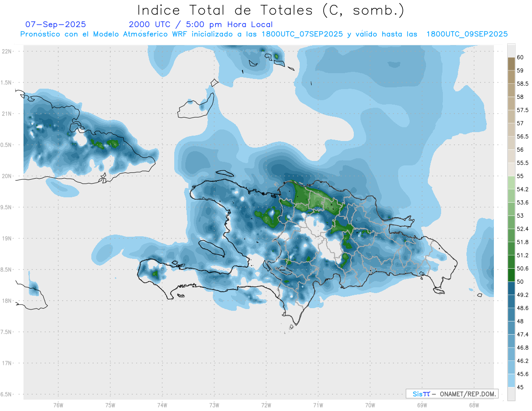Image resolution: width=532 pixels, height=411 pixels.
Task: Click the 72W longitude axis label
Action: [266, 405]
